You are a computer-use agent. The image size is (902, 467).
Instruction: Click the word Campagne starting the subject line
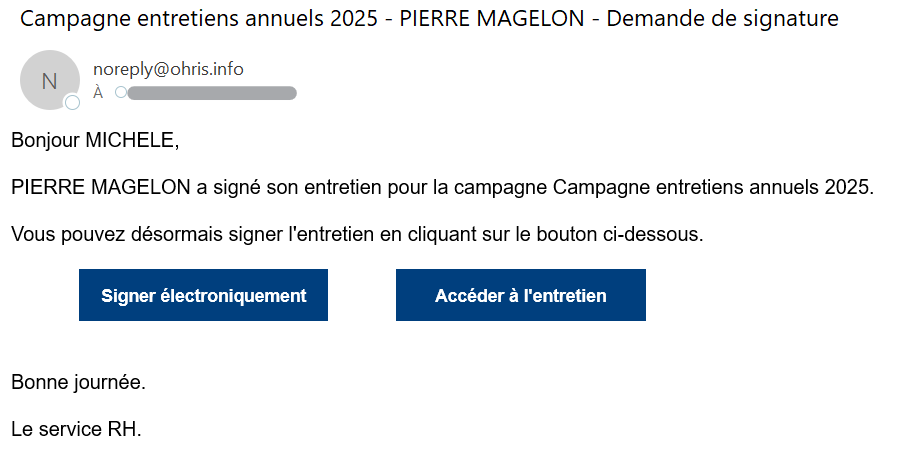tap(66, 19)
